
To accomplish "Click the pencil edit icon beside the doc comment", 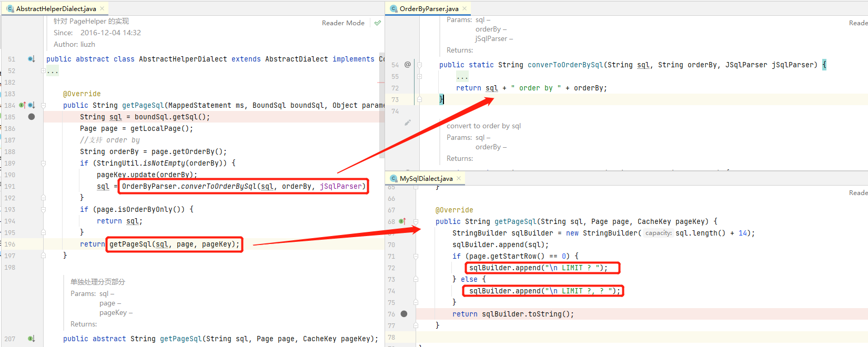I will pyautogui.click(x=407, y=123).
